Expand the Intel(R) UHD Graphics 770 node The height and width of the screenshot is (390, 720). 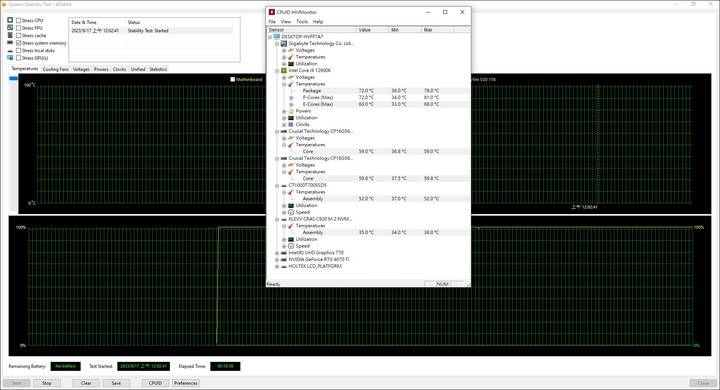[277, 253]
